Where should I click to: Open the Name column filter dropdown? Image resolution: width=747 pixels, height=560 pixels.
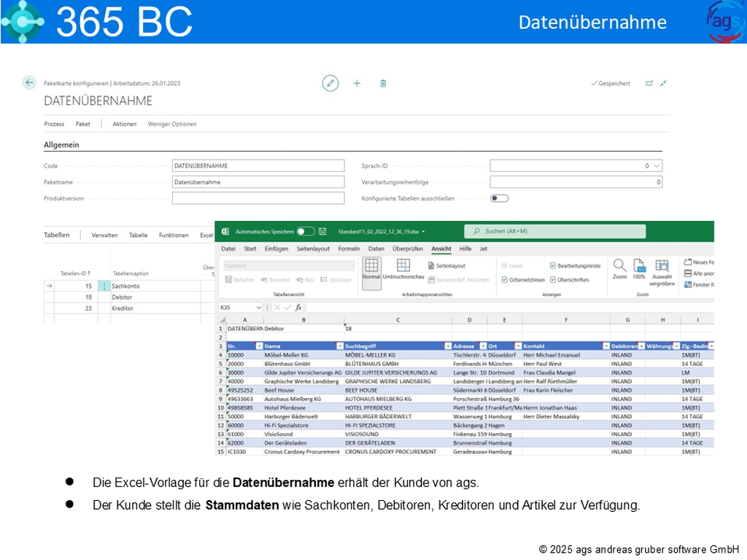(340, 346)
